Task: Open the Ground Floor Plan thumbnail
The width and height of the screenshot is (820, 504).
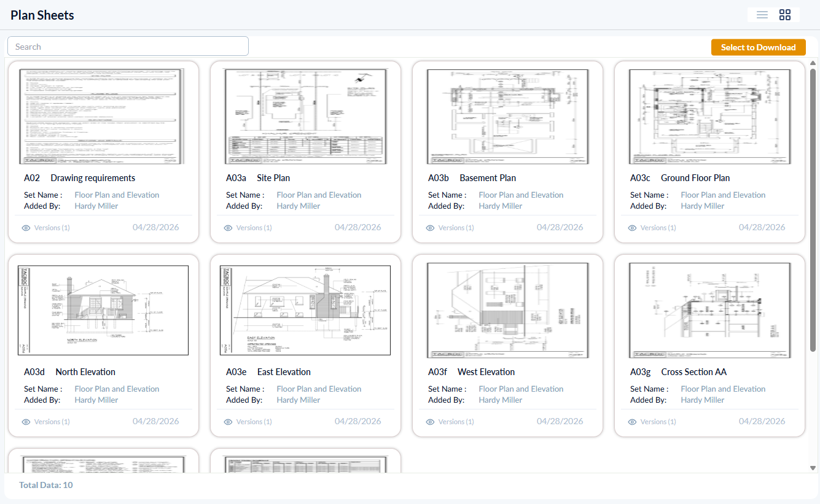Action: [x=709, y=117]
